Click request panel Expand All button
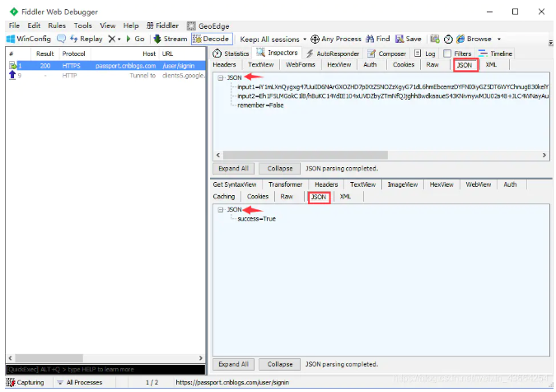The image size is (556, 392). [x=233, y=168]
